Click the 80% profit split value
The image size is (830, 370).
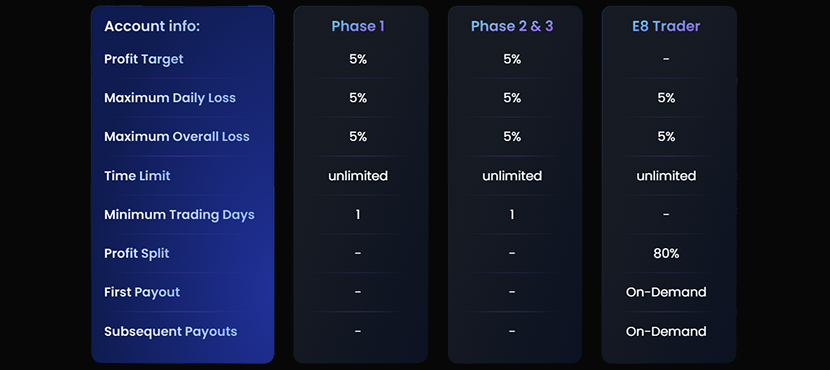click(666, 254)
